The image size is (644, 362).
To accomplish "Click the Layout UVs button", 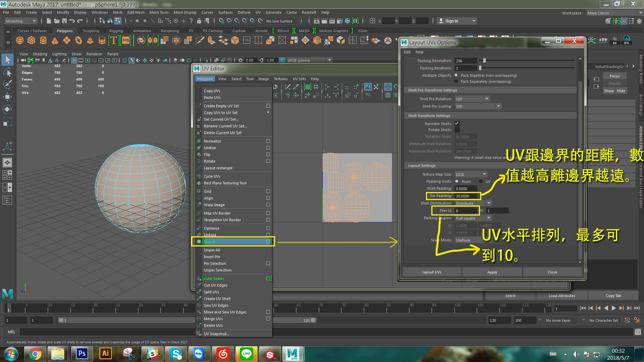I will pos(431,272).
